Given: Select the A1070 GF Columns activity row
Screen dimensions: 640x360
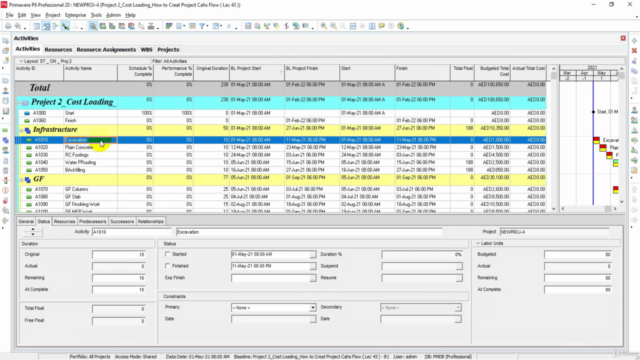Looking at the screenshot, I should click(x=280, y=189).
